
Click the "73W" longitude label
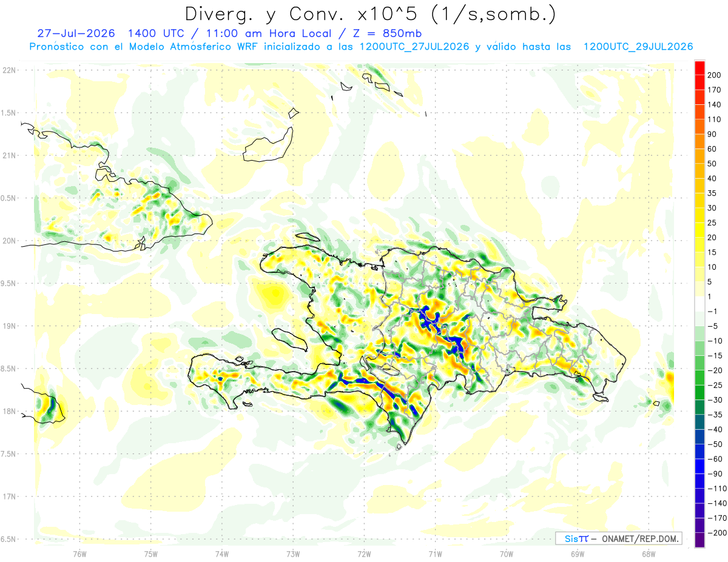pyautogui.click(x=293, y=554)
